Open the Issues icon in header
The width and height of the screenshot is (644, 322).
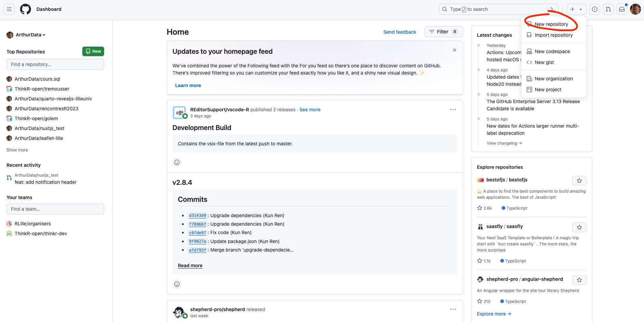[x=595, y=9]
